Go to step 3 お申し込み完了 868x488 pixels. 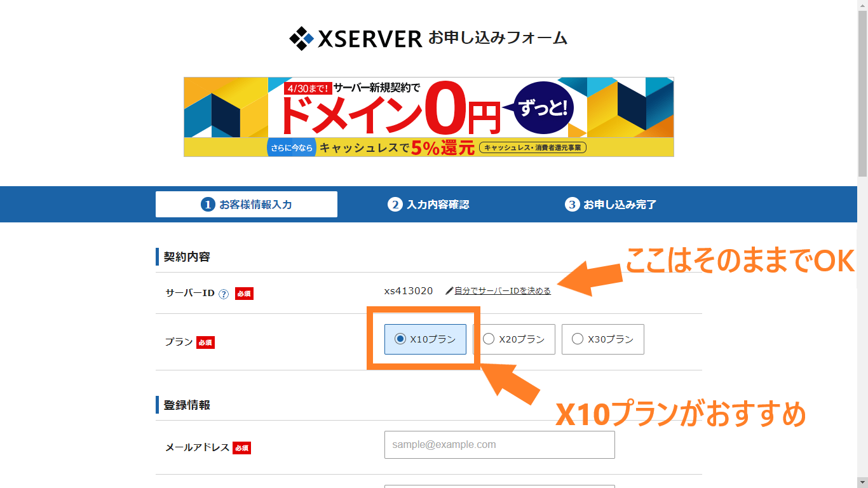[x=611, y=205]
